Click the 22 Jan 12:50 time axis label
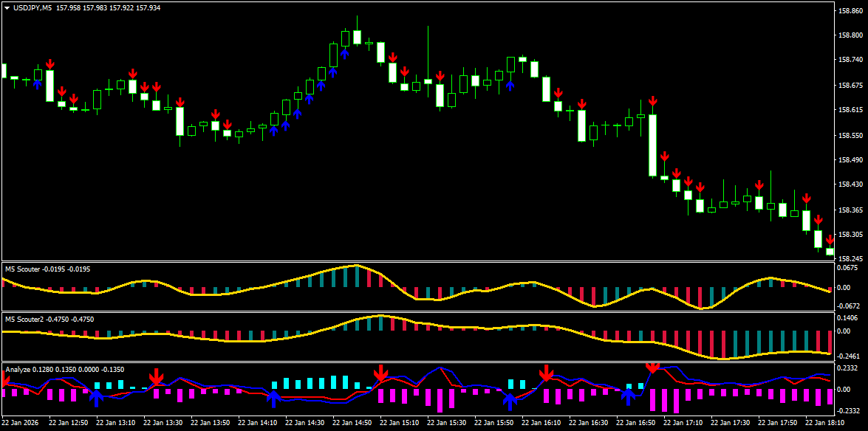 (x=68, y=423)
